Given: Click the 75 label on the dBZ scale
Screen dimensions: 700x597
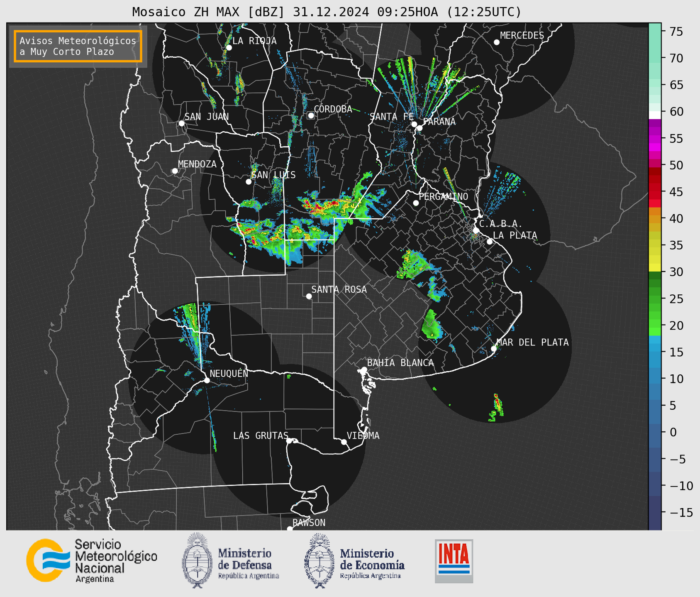Looking at the screenshot, I should coord(676,32).
